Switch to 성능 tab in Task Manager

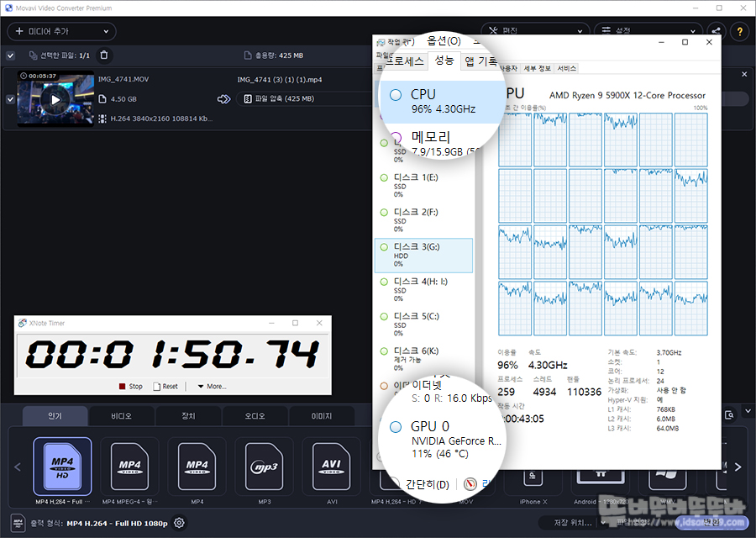coord(444,61)
